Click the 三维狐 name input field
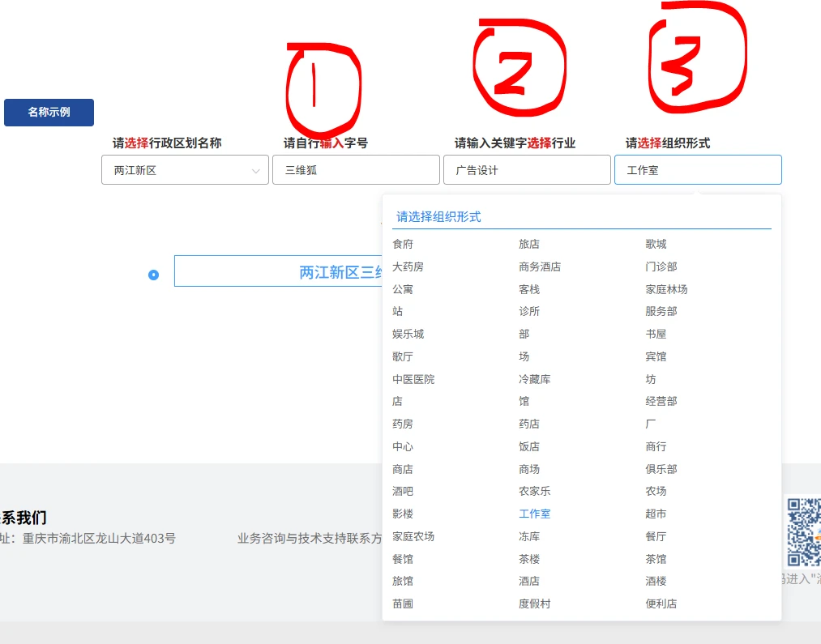The height and width of the screenshot is (644, 821). coord(356,170)
